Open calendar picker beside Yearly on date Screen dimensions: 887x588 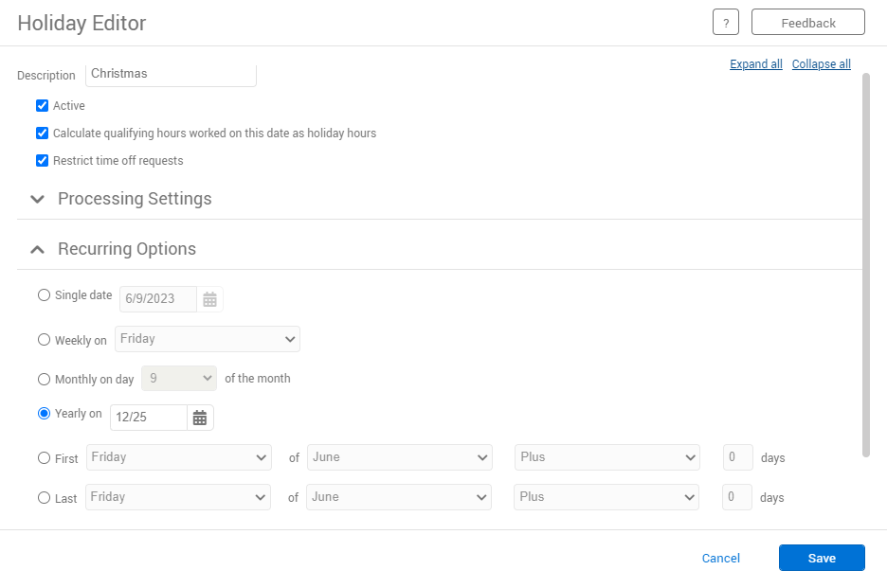(200, 418)
